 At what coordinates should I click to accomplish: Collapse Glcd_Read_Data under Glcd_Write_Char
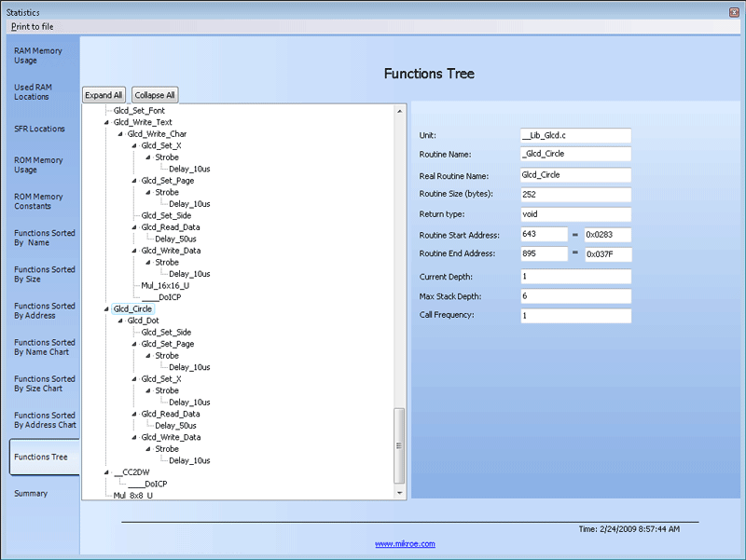(134, 227)
